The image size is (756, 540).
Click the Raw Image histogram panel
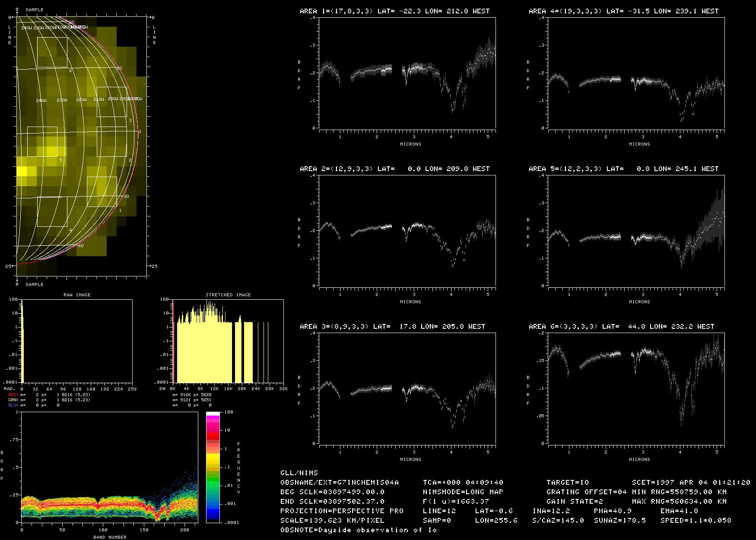77,341
